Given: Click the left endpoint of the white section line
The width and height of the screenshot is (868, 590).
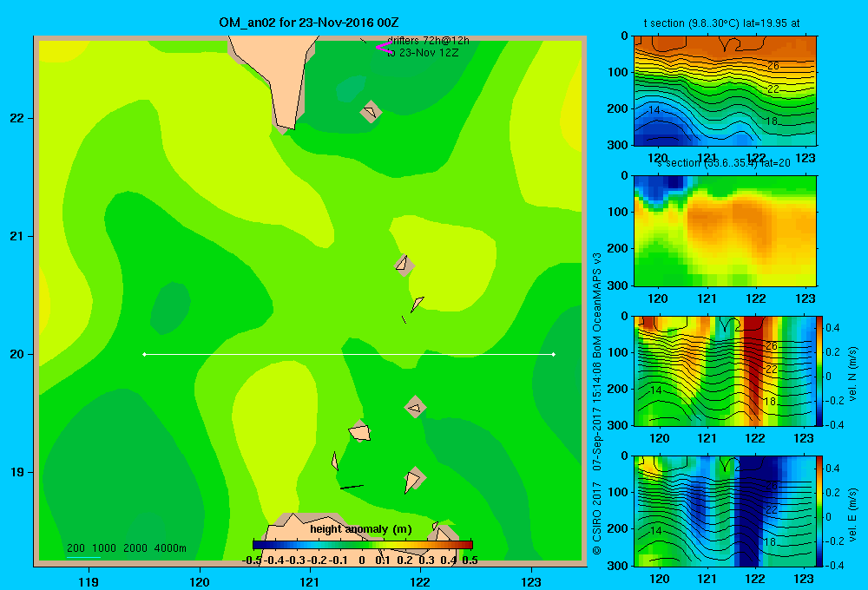Looking at the screenshot, I should click(144, 354).
